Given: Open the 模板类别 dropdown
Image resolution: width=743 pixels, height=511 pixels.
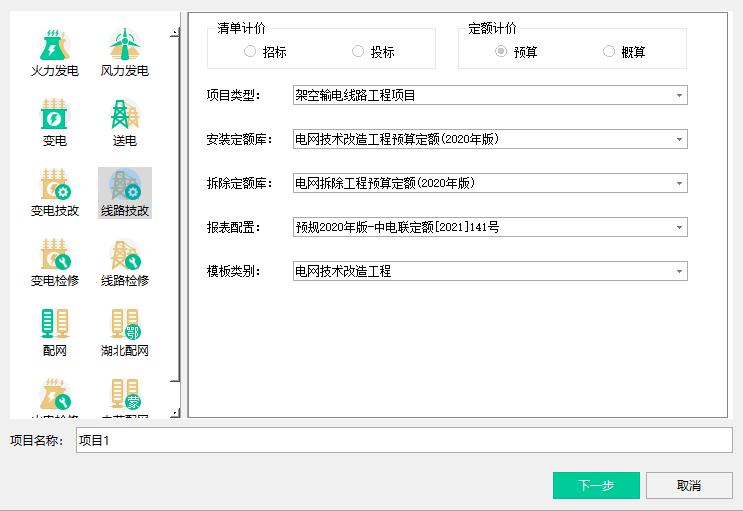Looking at the screenshot, I should (x=490, y=271).
